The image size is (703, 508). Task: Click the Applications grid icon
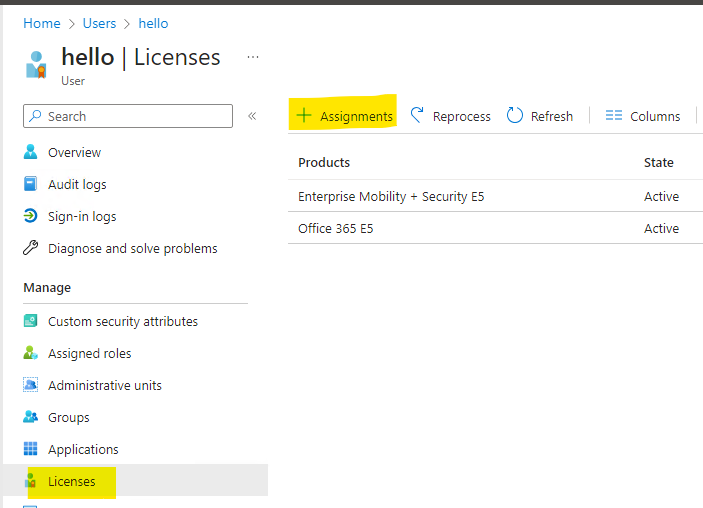30,449
